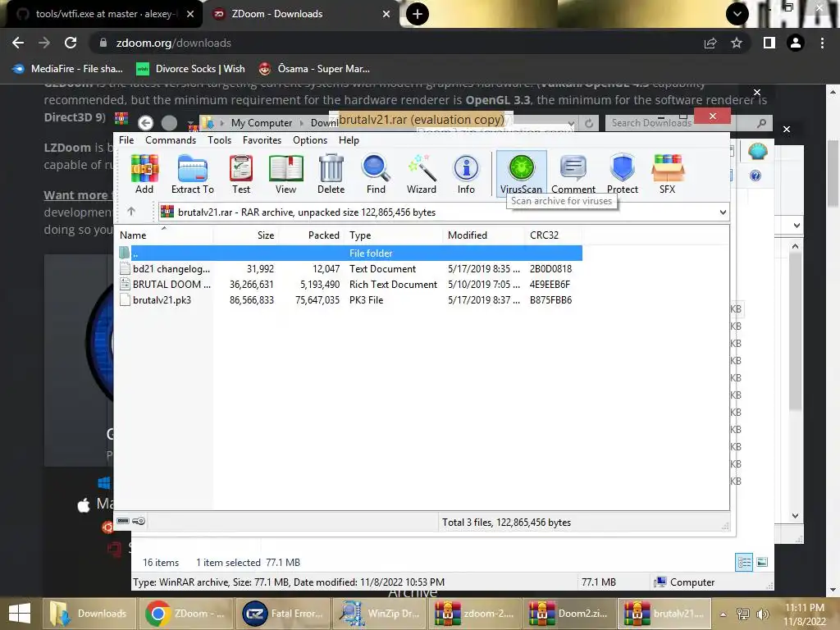This screenshot has height=630, width=840.
Task: Open tab search dropdown in Chrome
Action: click(x=737, y=14)
